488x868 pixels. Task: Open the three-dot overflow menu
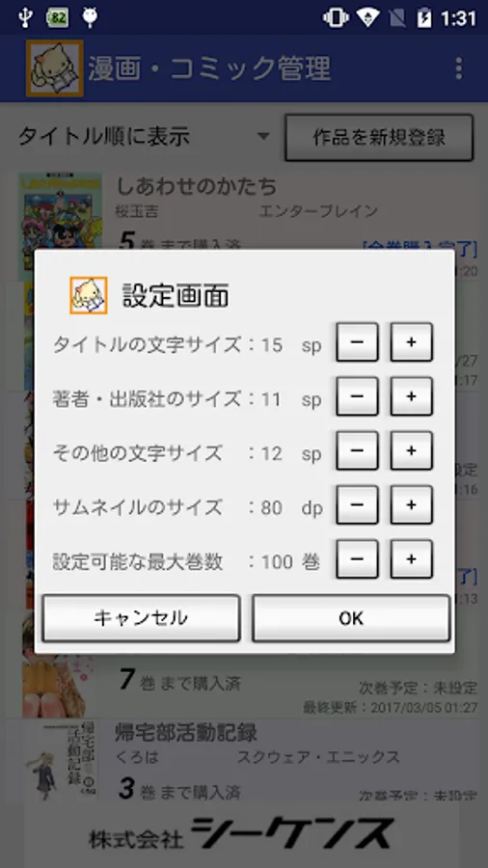coord(459,68)
